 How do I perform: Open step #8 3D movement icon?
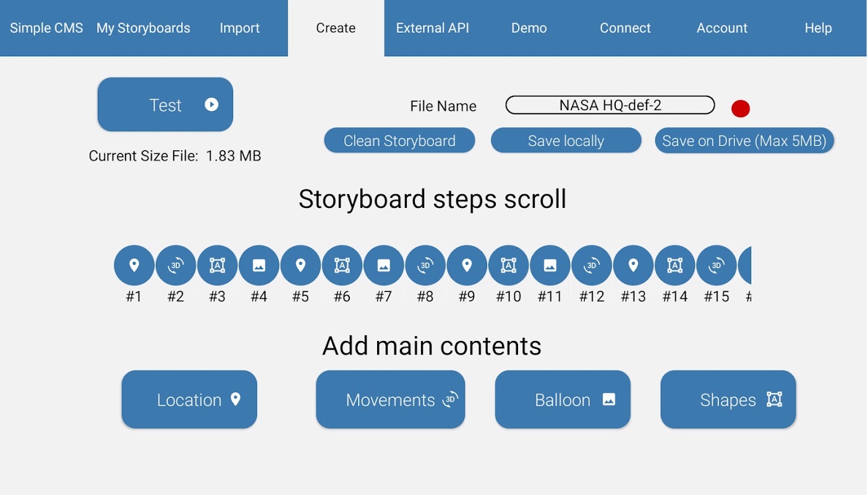point(425,265)
